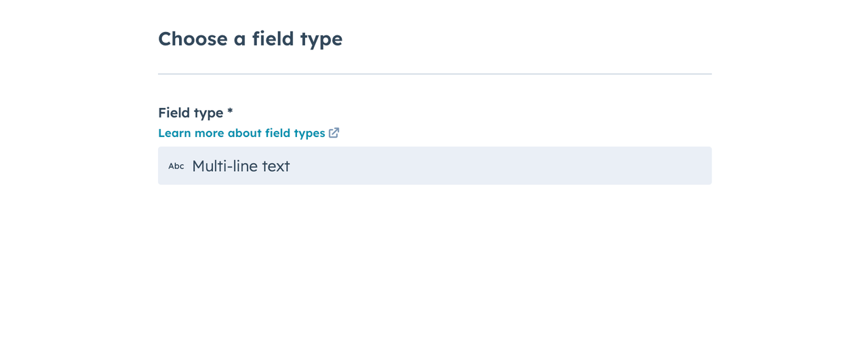
Task: Click the 'Learn more' text in the help link
Action: [191, 133]
